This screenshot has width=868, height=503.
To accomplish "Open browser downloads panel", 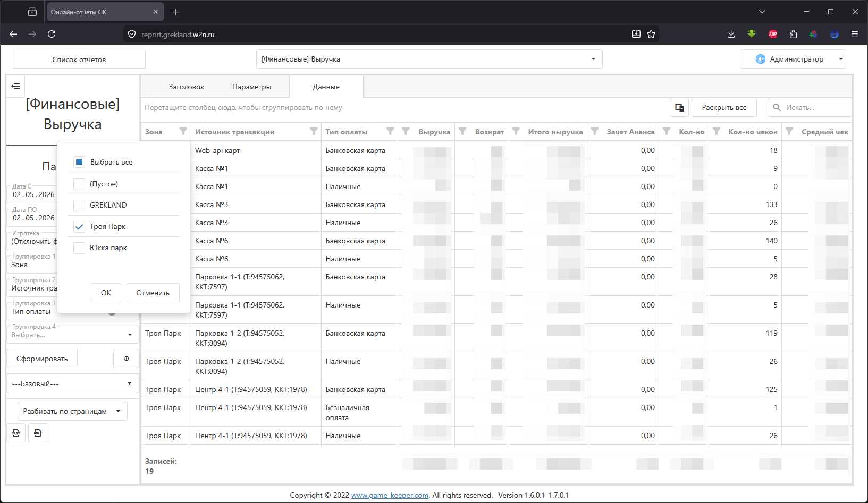I will pyautogui.click(x=731, y=34).
